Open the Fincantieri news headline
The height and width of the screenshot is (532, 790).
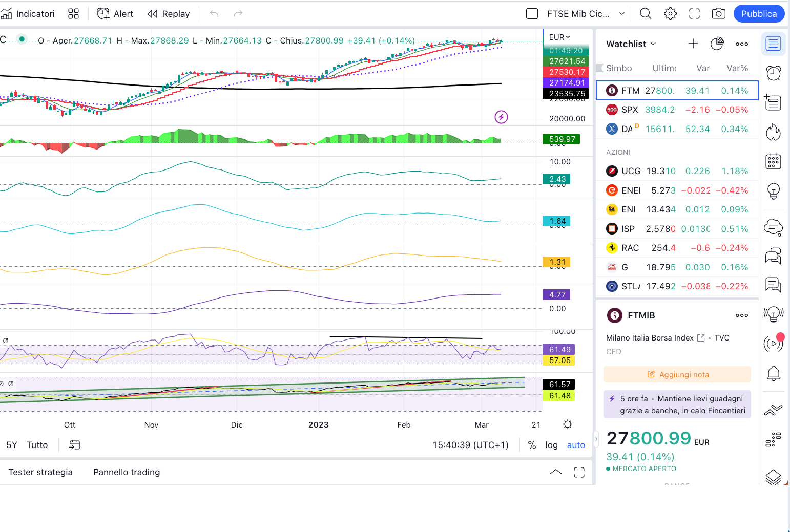tap(677, 405)
